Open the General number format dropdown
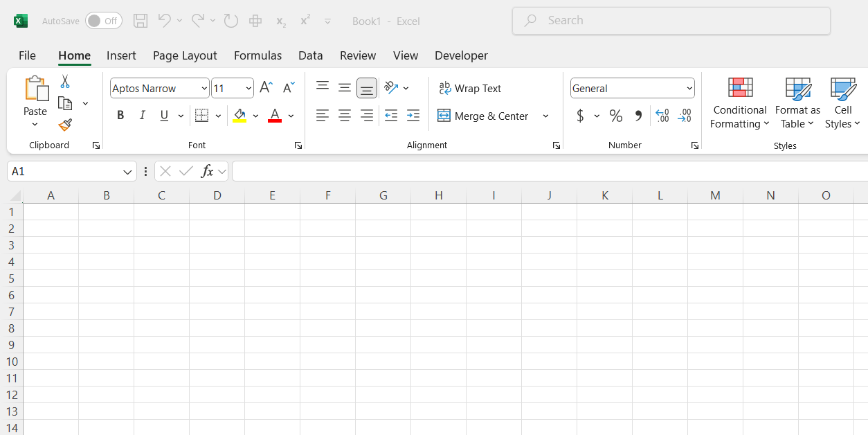 pyautogui.click(x=689, y=88)
